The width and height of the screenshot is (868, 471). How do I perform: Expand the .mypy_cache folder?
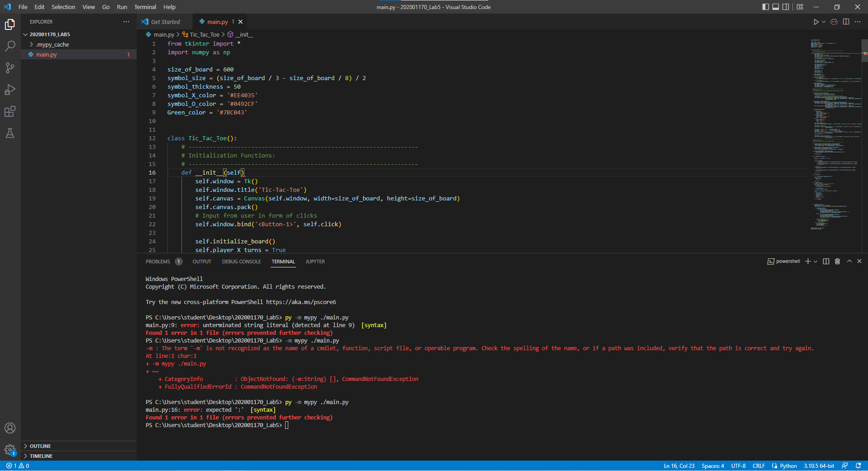tap(79, 44)
